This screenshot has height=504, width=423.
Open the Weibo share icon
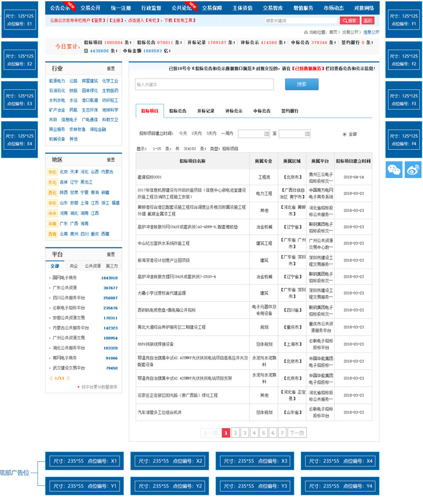[x=413, y=170]
